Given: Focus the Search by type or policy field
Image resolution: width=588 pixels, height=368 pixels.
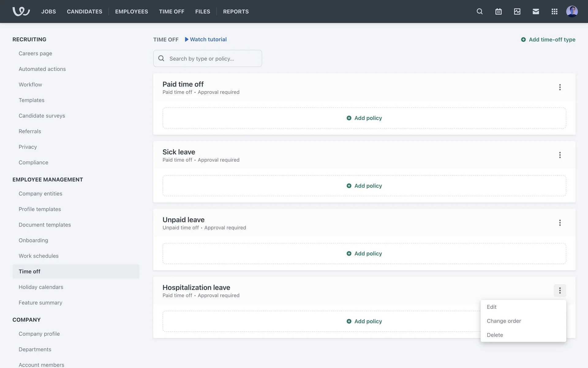Looking at the screenshot, I should (x=211, y=59).
